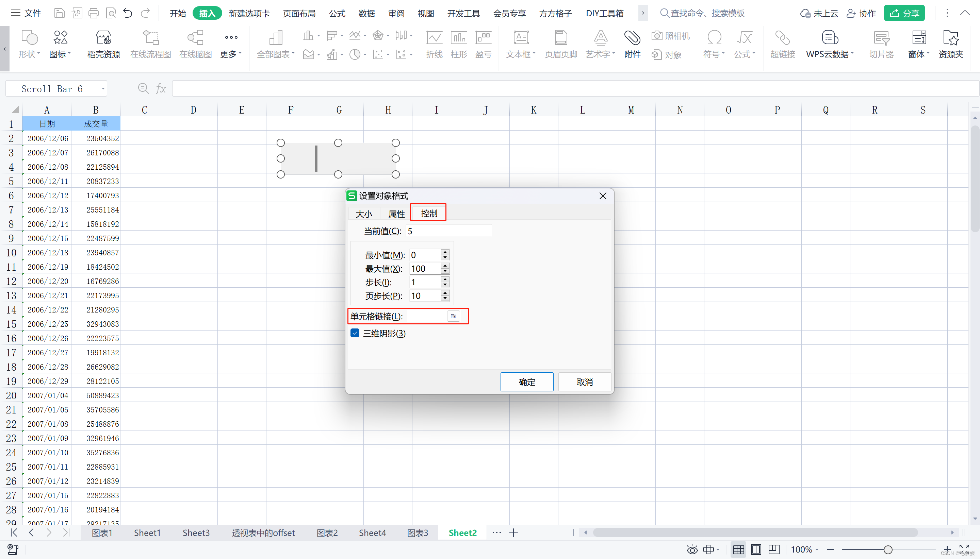Switch to the 大小 tab in dialog
This screenshot has height=559, width=980.
[364, 214]
